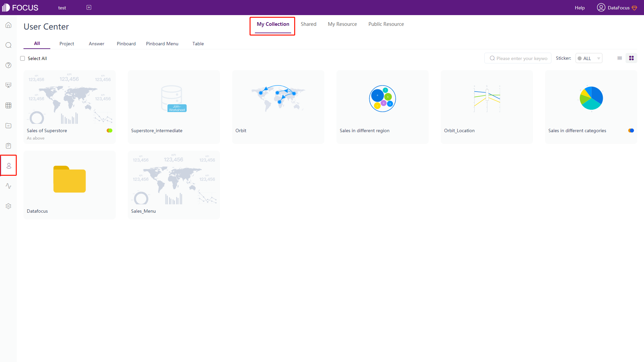This screenshot has width=644, height=362.
Task: Add a new tab with plus icon
Action: (x=89, y=7)
